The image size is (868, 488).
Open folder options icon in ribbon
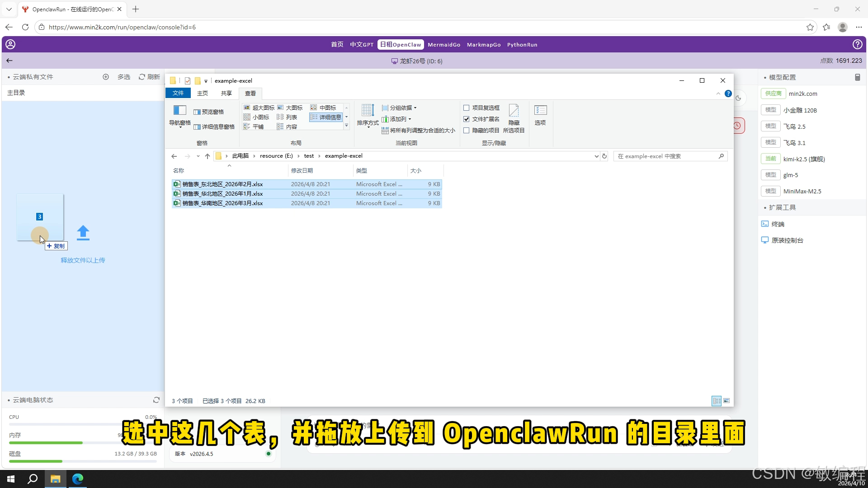540,111
